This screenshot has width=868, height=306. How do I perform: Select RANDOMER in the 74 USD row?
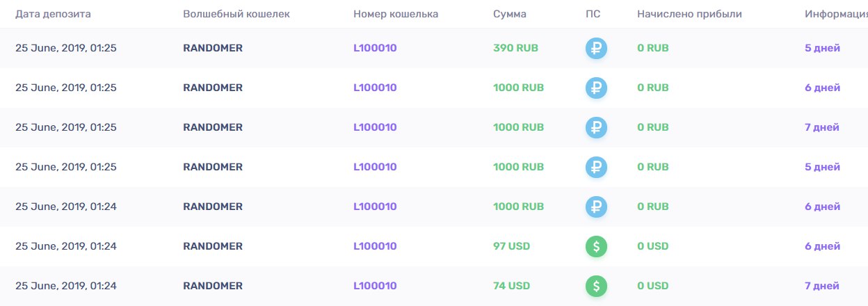coord(213,286)
